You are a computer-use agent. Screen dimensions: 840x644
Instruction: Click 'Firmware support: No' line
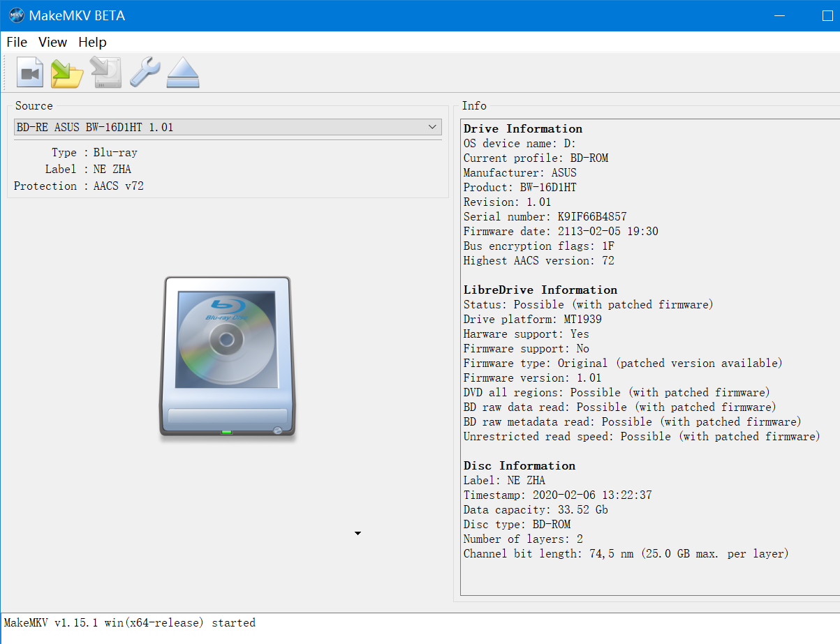(x=526, y=348)
